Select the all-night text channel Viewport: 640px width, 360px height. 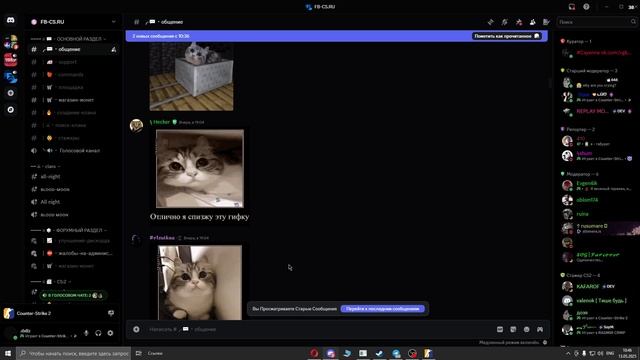73,177
